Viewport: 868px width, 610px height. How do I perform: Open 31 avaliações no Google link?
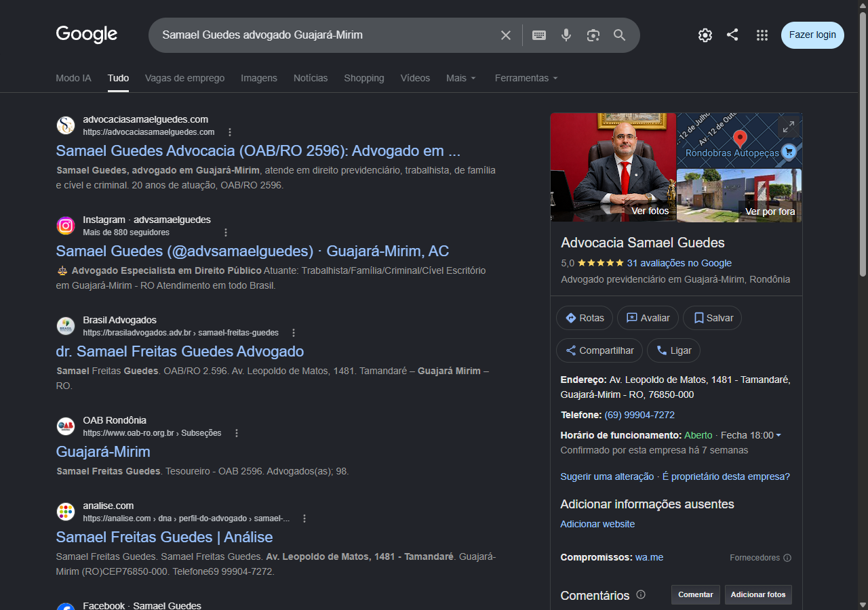[679, 263]
